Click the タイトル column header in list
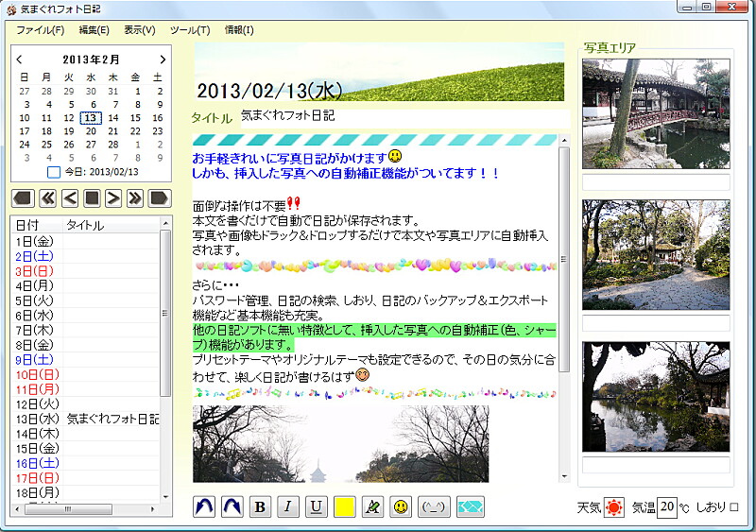The image size is (756, 532). tap(112, 225)
